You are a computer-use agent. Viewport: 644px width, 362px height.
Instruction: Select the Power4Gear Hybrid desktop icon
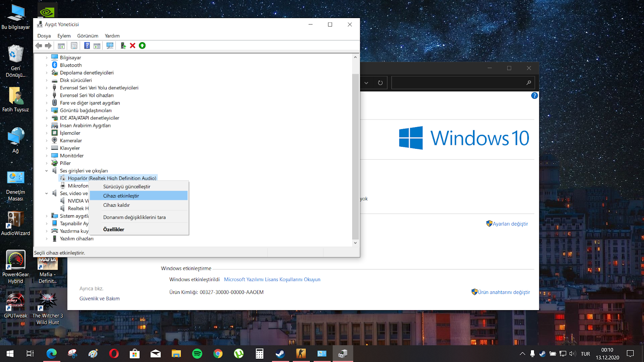16,267
